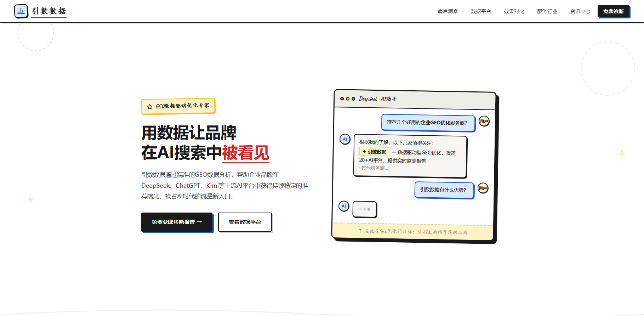644x316 pixels.
Task: Click the 用数据让品牌 headline line
Action: tap(189, 133)
